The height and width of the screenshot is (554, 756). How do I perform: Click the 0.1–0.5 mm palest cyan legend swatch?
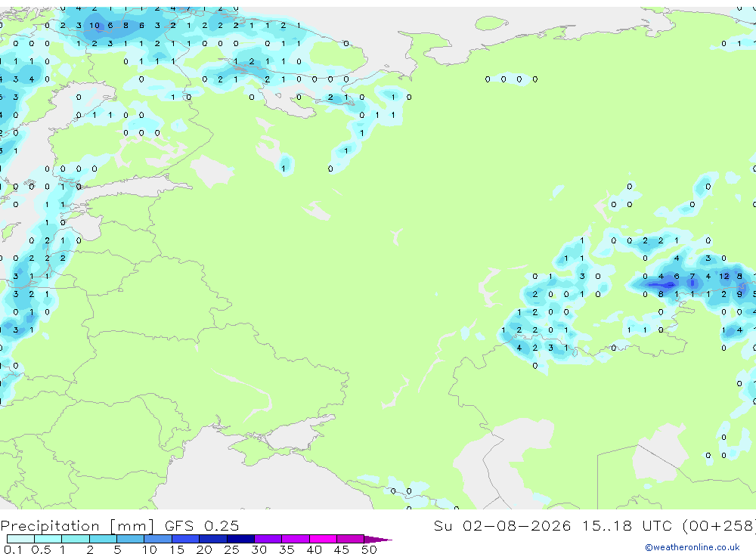click(x=20, y=539)
